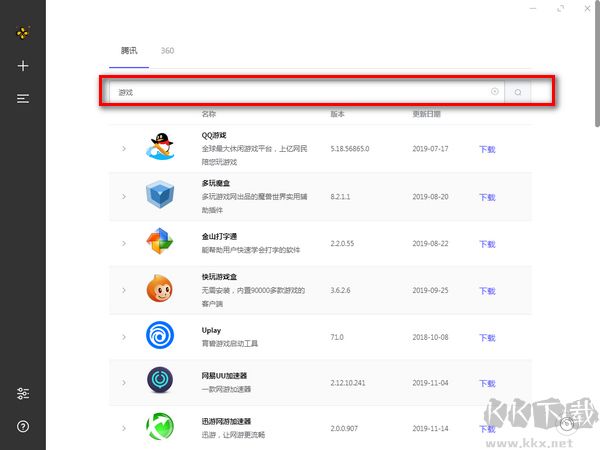This screenshot has height=450, width=600.
Task: Click date 2019-09-25 cell
Action: (430, 290)
